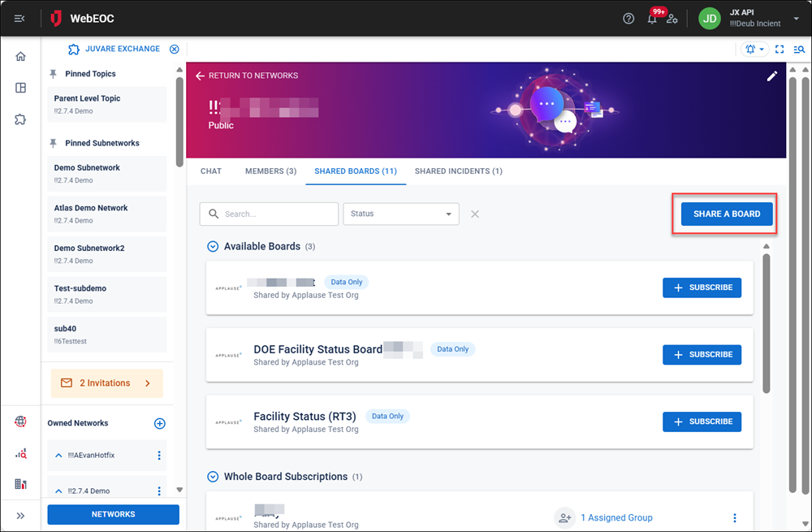Open Demo Subnetwork in pinned list
The width and height of the screenshot is (812, 532).
tap(106, 174)
